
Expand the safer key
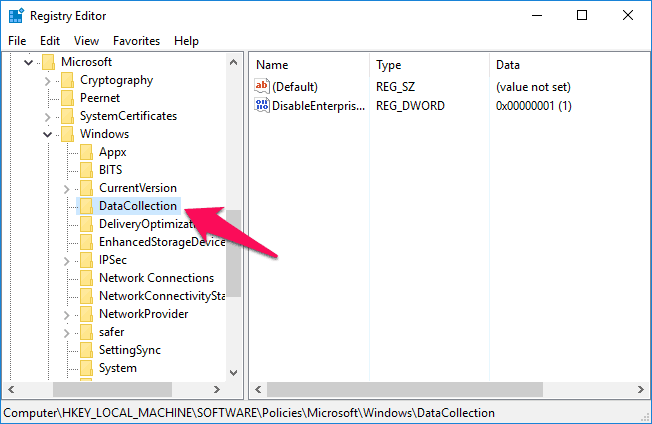[67, 333]
